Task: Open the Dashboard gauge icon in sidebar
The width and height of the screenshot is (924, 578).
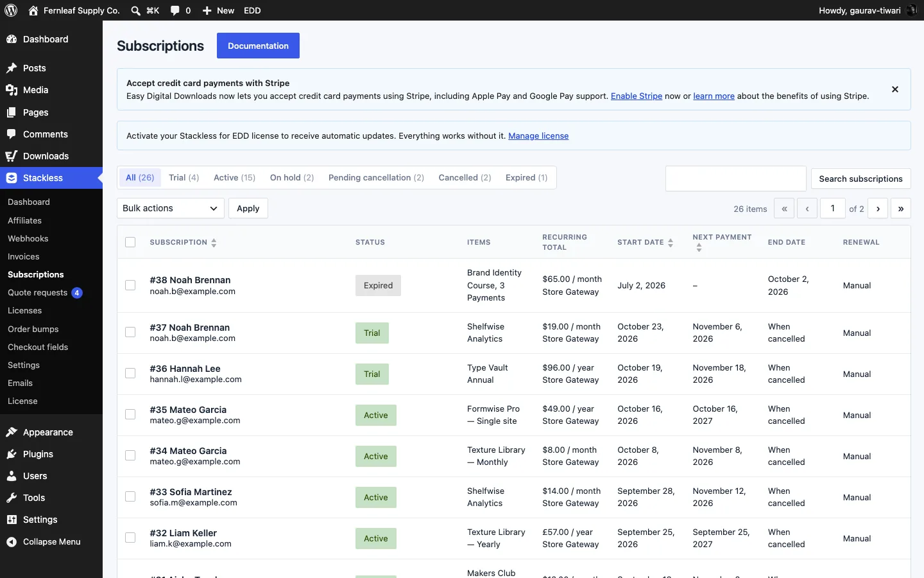Action: point(12,39)
